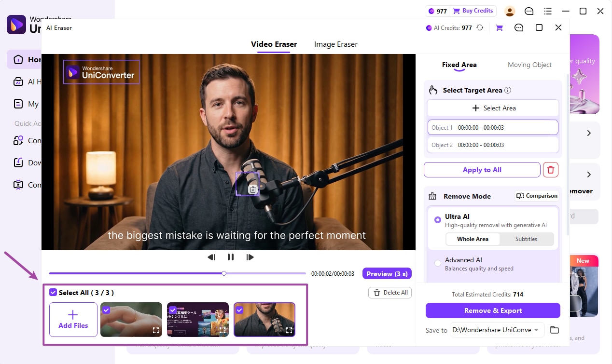
Task: Select the Object 2 time range row
Action: [x=493, y=145]
